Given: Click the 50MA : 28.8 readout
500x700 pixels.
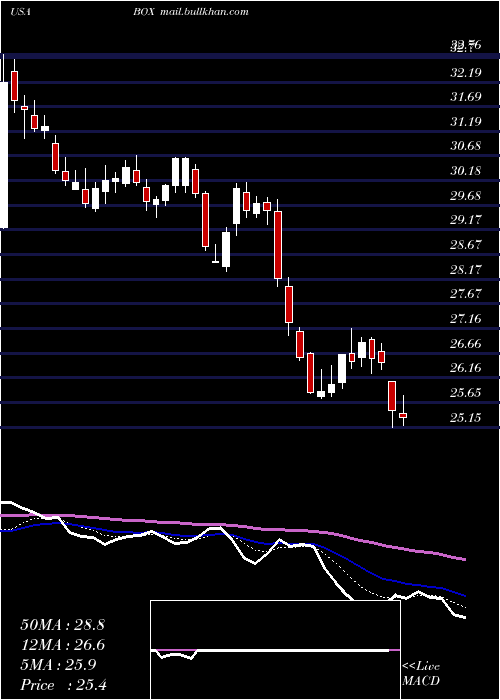Looking at the screenshot, I should [62, 625].
